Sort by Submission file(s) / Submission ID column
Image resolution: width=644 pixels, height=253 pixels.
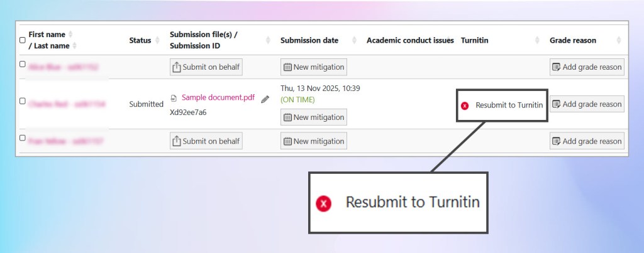click(x=268, y=40)
